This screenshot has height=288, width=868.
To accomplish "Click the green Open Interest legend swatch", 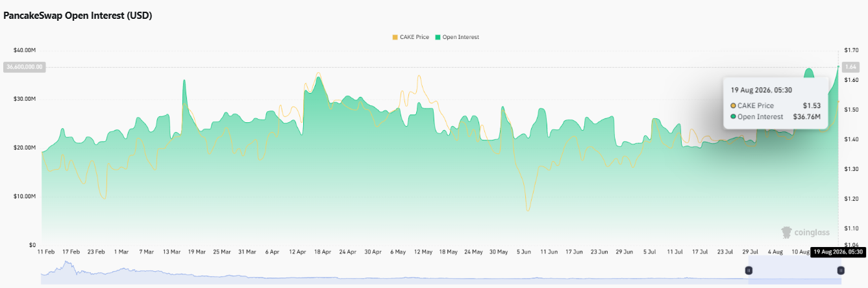I will (438, 37).
